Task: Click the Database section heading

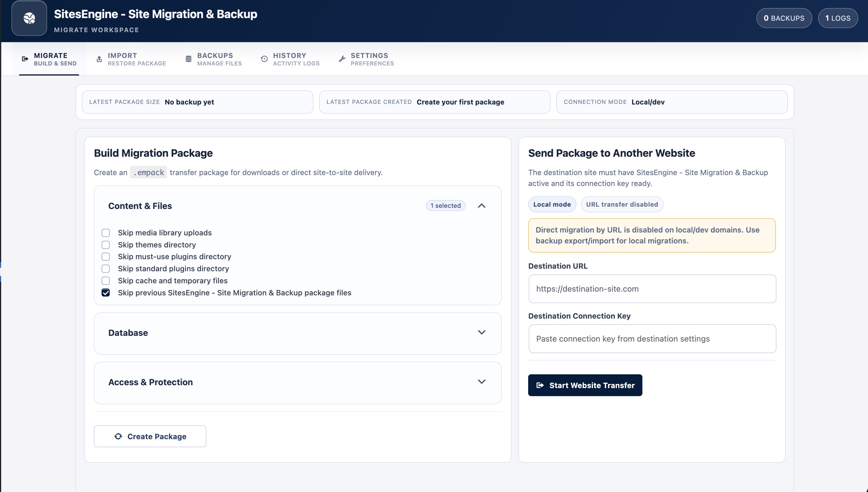Action: point(128,333)
